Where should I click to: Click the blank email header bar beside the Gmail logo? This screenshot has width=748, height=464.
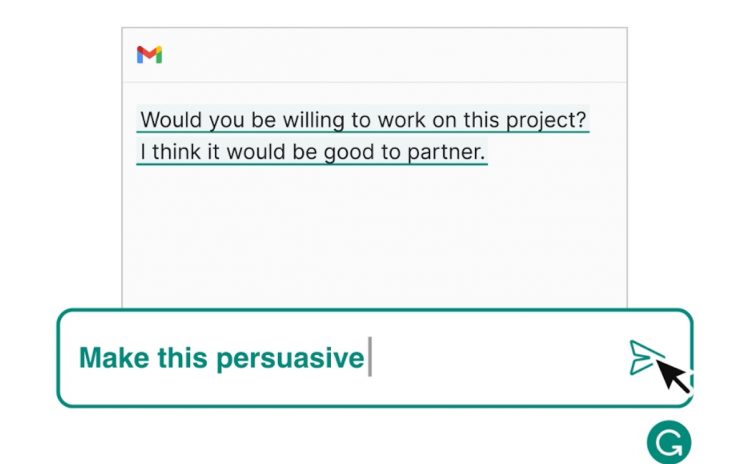(x=400, y=55)
